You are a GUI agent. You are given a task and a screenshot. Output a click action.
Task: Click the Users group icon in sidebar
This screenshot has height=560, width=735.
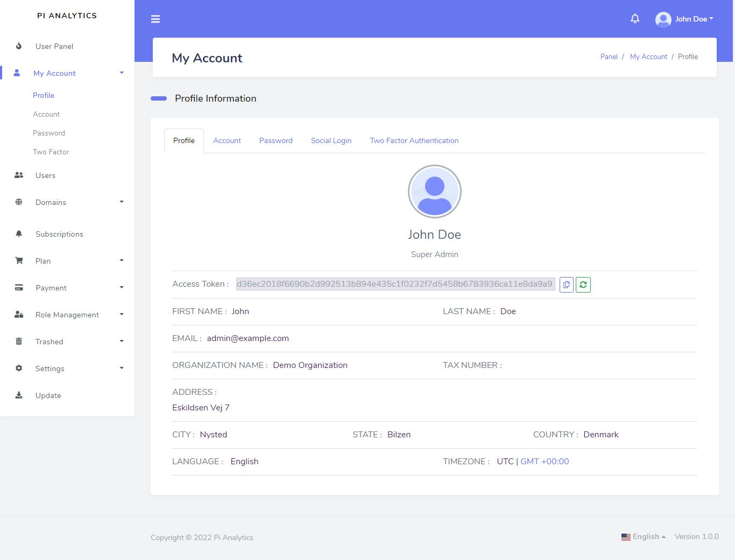19,175
